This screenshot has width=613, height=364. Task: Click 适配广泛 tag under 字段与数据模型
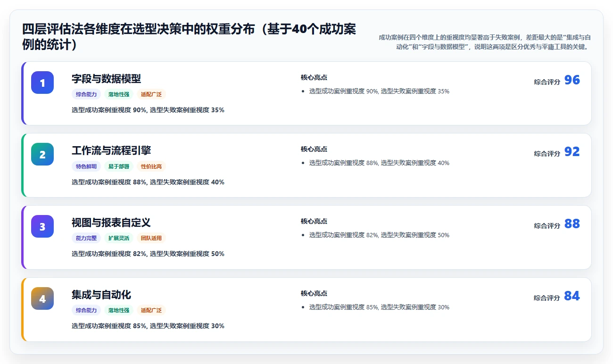151,94
